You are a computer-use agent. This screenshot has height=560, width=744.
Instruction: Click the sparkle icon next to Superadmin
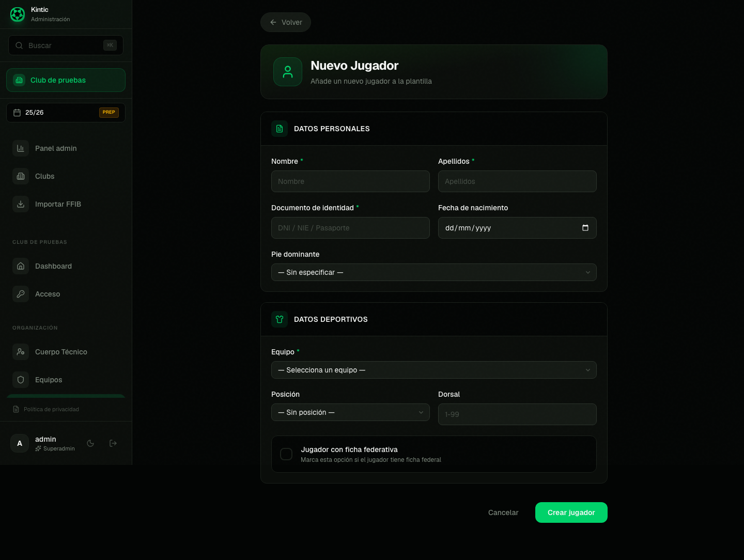pos(38,448)
